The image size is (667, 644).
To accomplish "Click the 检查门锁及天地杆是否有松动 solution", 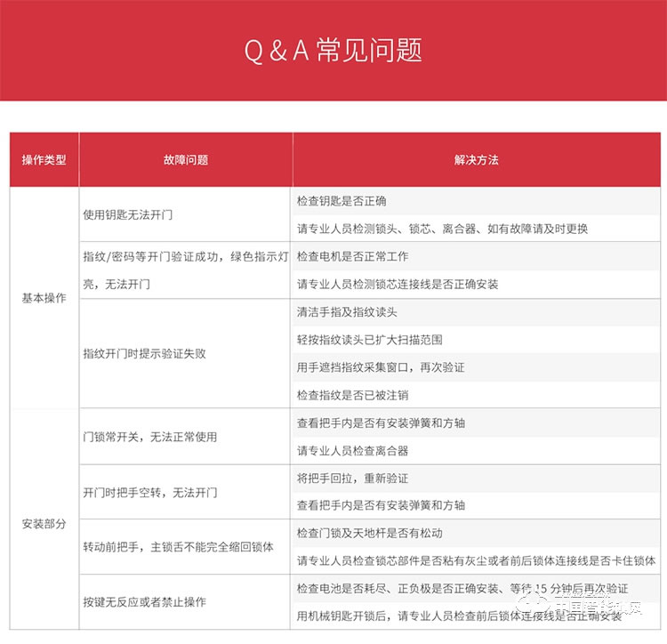I will coord(369,533).
